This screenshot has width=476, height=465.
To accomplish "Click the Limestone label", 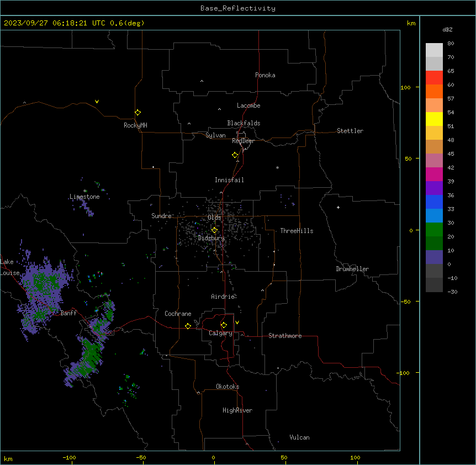I will (x=84, y=197).
